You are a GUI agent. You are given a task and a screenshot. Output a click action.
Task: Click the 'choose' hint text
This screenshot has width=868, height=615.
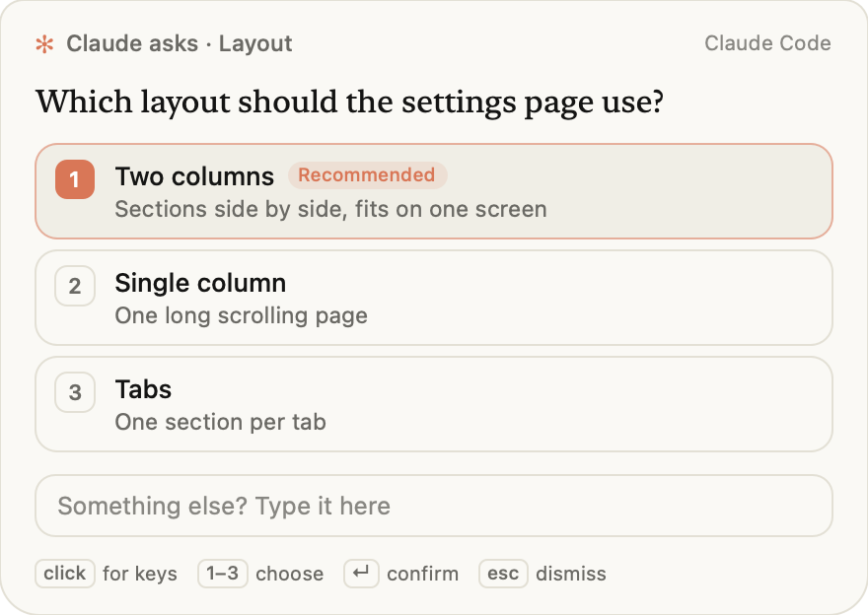coord(290,574)
